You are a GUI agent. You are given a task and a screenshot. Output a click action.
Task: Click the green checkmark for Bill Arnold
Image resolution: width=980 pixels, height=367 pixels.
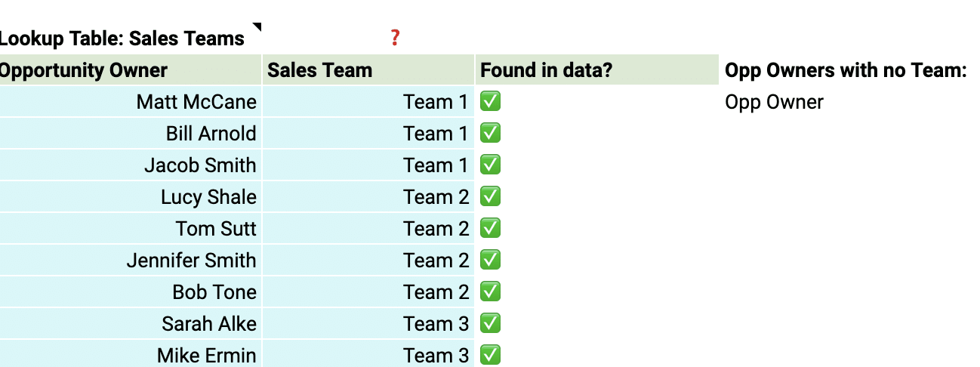pyautogui.click(x=490, y=133)
